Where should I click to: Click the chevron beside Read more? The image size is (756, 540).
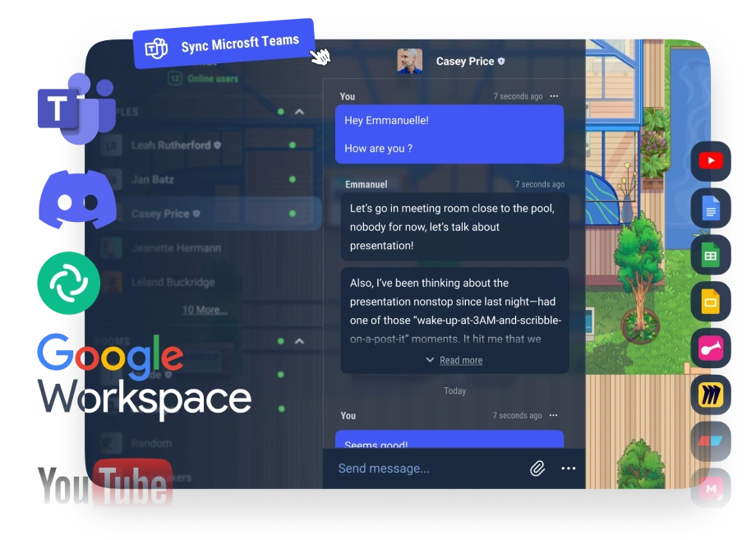click(430, 360)
